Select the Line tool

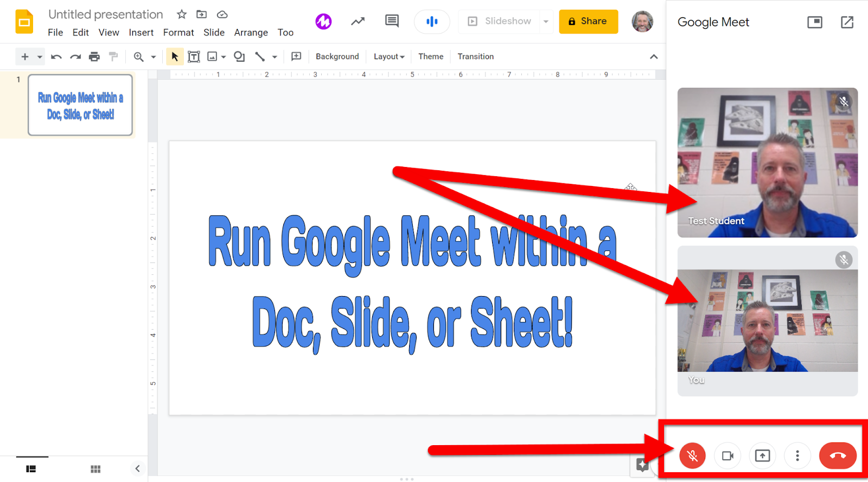click(260, 56)
